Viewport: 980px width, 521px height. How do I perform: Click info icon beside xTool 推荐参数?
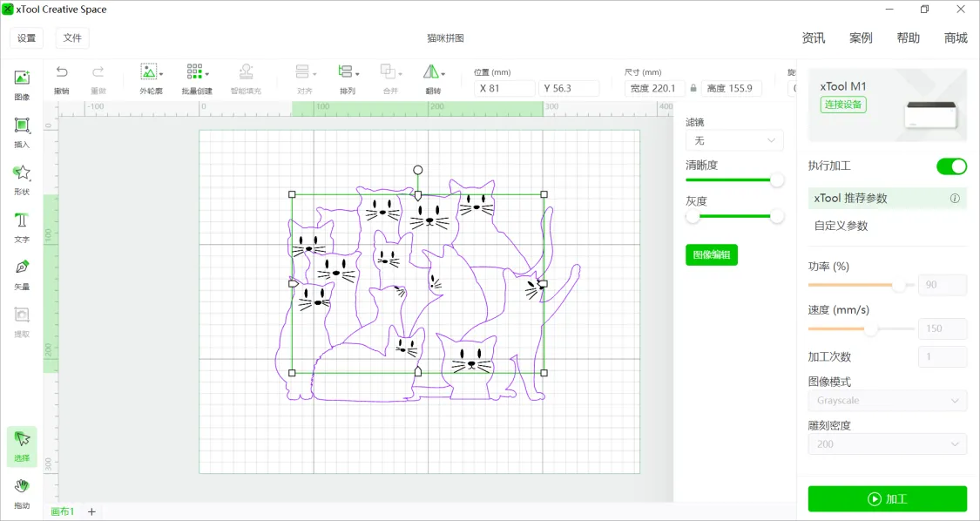[x=955, y=199]
